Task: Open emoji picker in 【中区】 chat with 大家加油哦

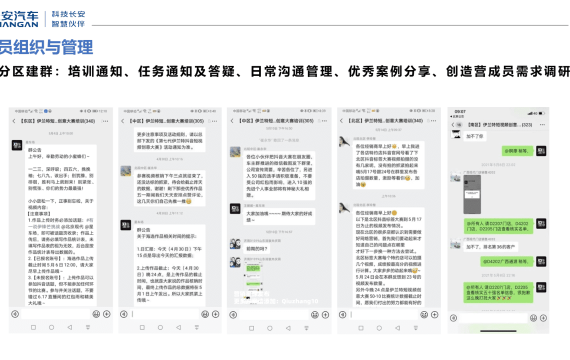Action: click(x=315, y=315)
